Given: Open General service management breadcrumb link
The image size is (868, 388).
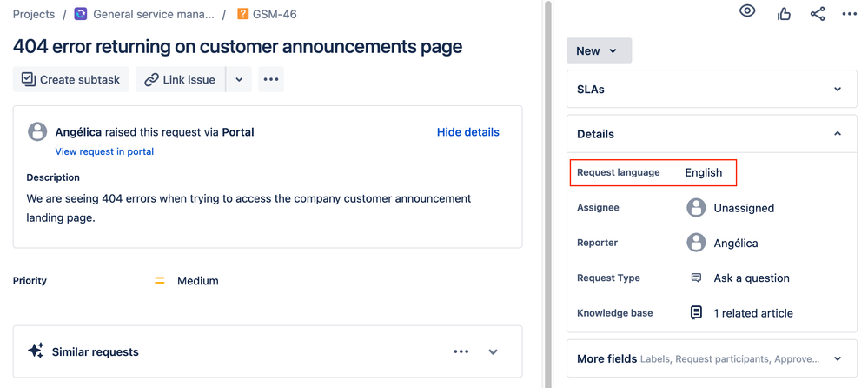Looking at the screenshot, I should click(x=153, y=14).
